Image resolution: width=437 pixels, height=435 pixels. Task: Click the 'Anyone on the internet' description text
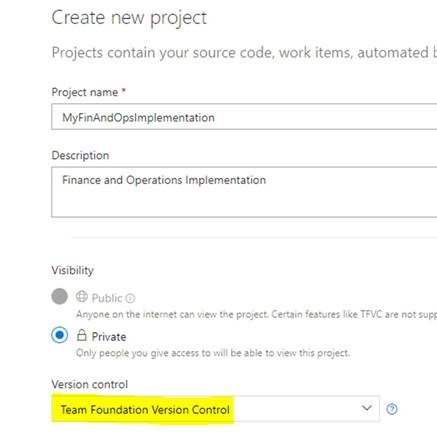point(256,314)
